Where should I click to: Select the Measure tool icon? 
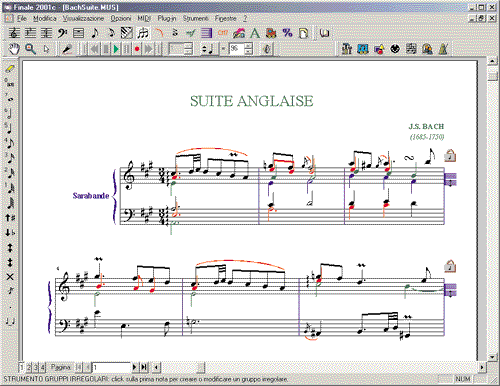(79, 33)
